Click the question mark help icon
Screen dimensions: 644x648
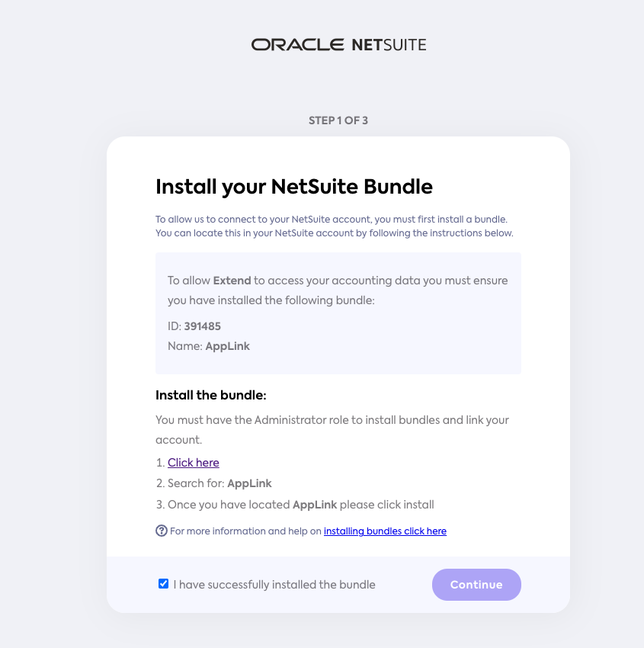pyautogui.click(x=162, y=531)
